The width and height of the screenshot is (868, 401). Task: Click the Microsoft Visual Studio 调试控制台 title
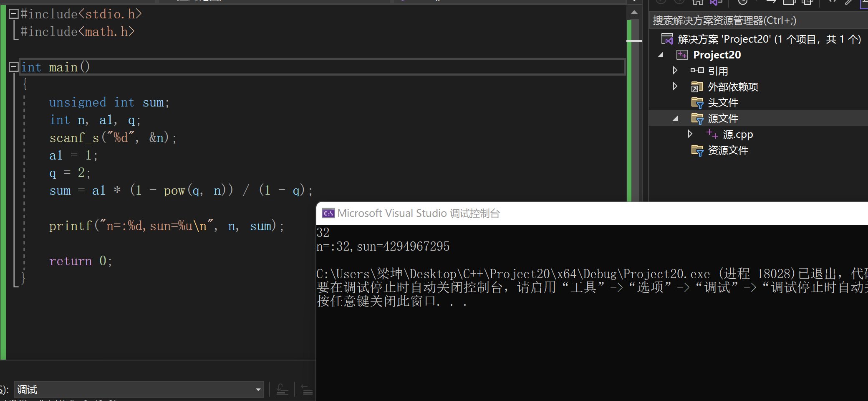pyautogui.click(x=418, y=213)
